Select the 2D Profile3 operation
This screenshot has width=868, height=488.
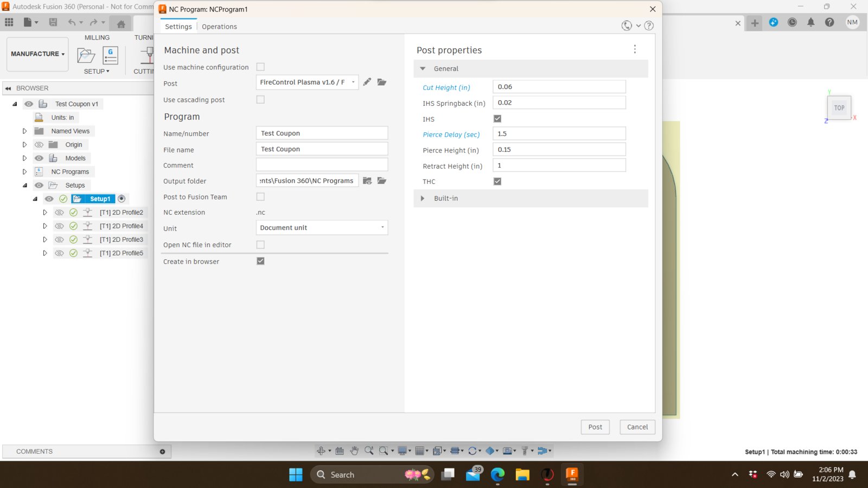pyautogui.click(x=122, y=240)
